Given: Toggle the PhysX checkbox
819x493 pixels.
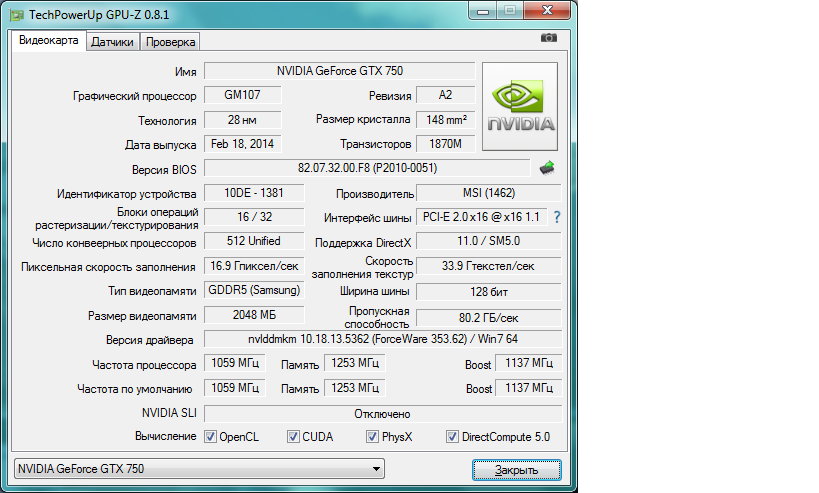Looking at the screenshot, I should (x=372, y=437).
